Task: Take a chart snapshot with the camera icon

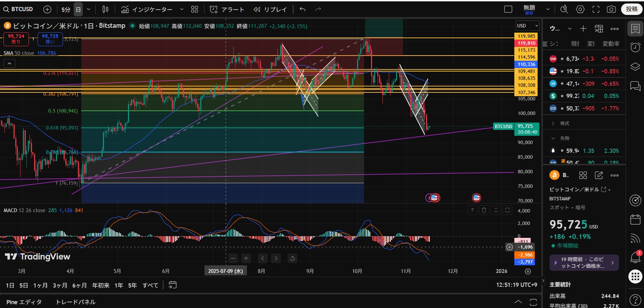Action: [611, 9]
